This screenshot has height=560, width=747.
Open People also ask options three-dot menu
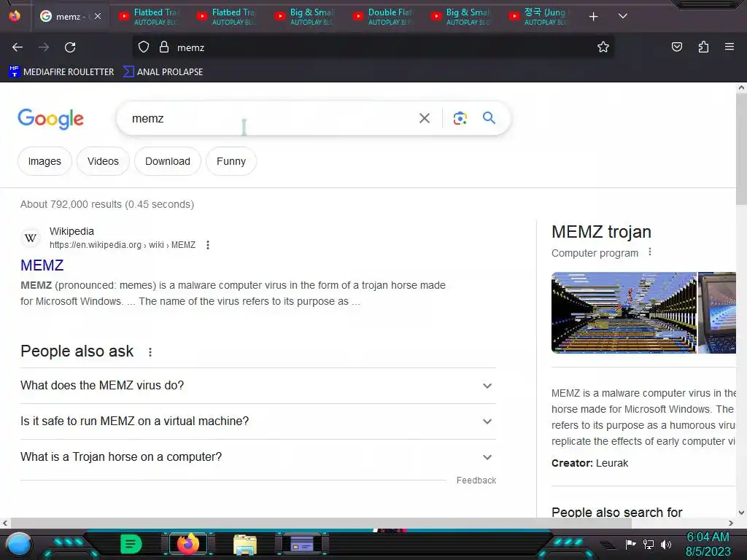pyautogui.click(x=150, y=352)
